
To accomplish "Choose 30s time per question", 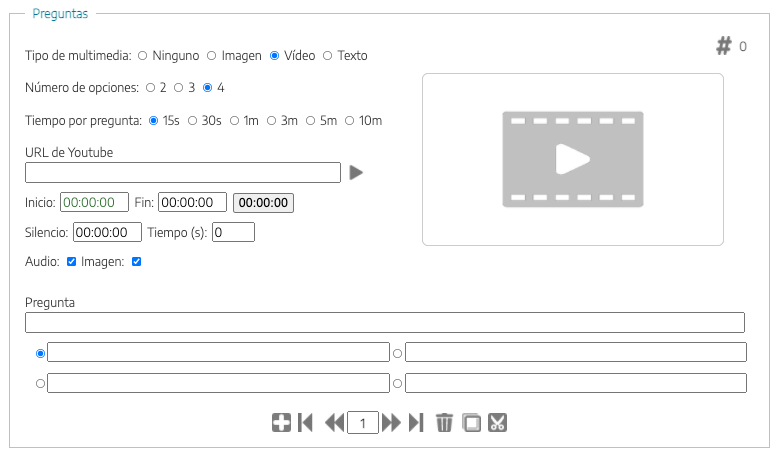I will pos(193,121).
